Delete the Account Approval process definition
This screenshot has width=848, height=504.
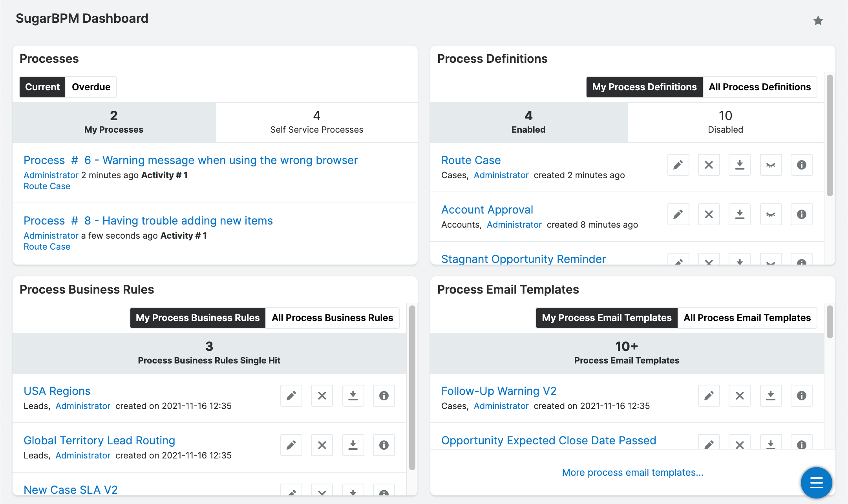(709, 214)
